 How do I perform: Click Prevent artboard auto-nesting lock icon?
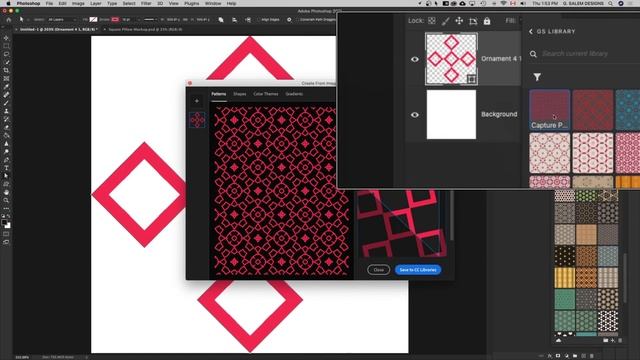coord(473,21)
